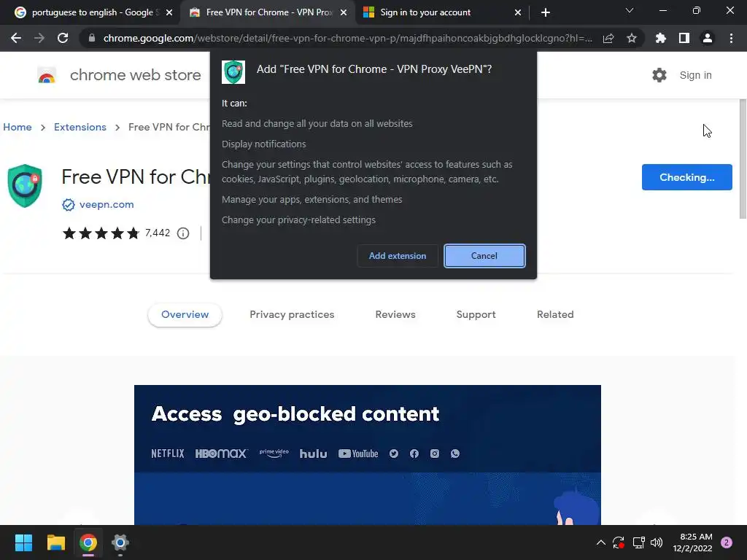This screenshot has height=560, width=747.
Task: Click the address bar URL
Action: pos(348,38)
